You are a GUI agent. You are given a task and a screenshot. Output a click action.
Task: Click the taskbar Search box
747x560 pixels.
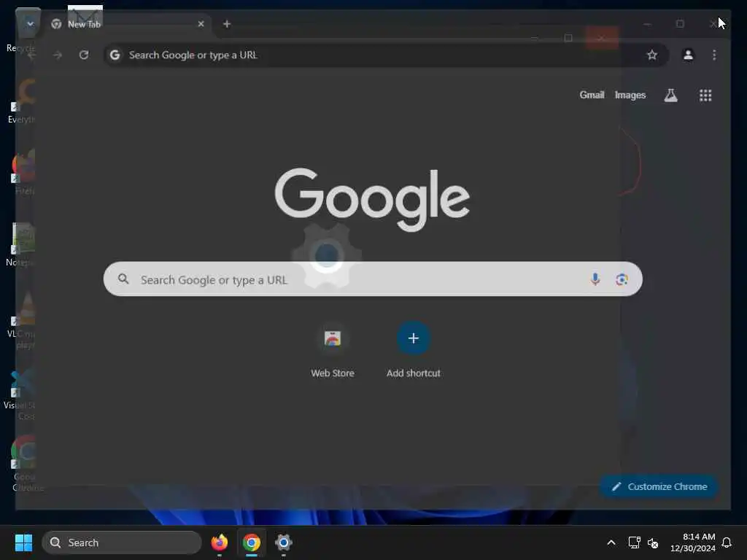coord(122,542)
